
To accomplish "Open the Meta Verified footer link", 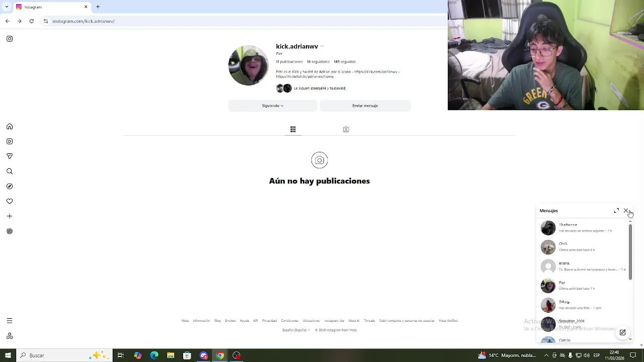I will pyautogui.click(x=448, y=321).
